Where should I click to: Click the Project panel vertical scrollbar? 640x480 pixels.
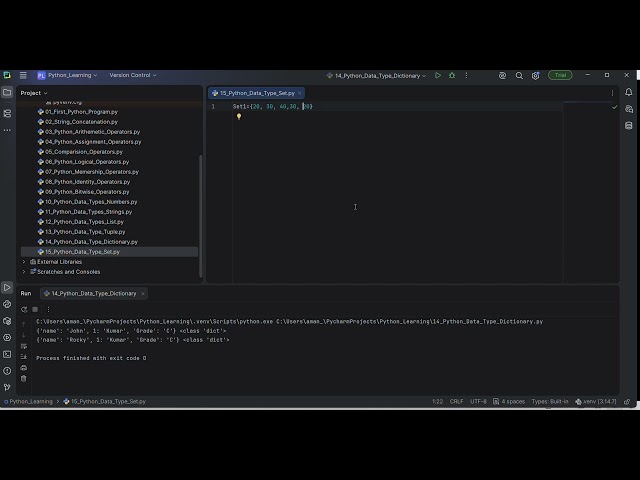click(x=200, y=216)
